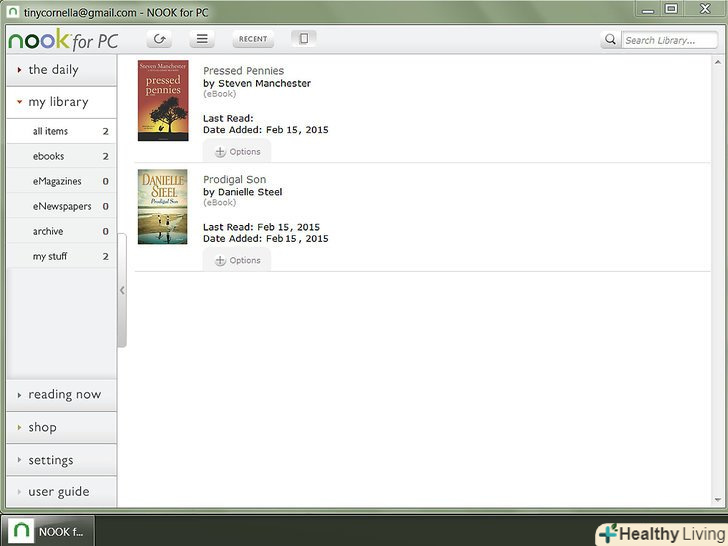This screenshot has height=546, width=728.
Task: Click author text by Steven Manchester
Action: (257, 84)
